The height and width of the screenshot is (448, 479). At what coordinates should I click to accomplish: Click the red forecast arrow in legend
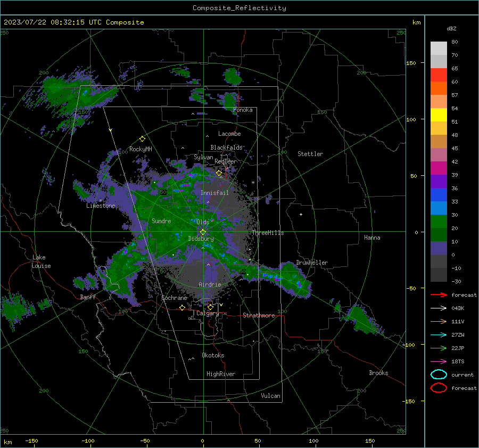(x=439, y=295)
